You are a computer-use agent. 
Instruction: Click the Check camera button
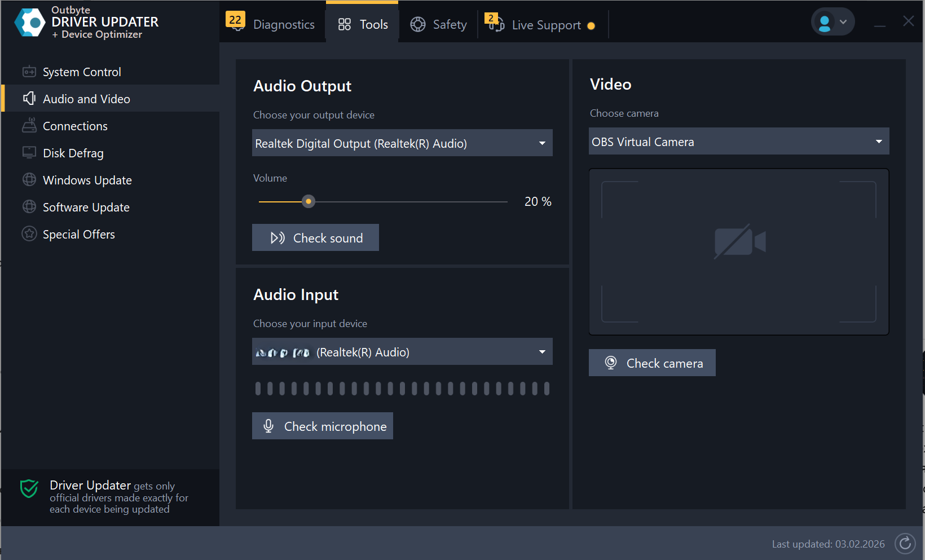[x=652, y=363]
